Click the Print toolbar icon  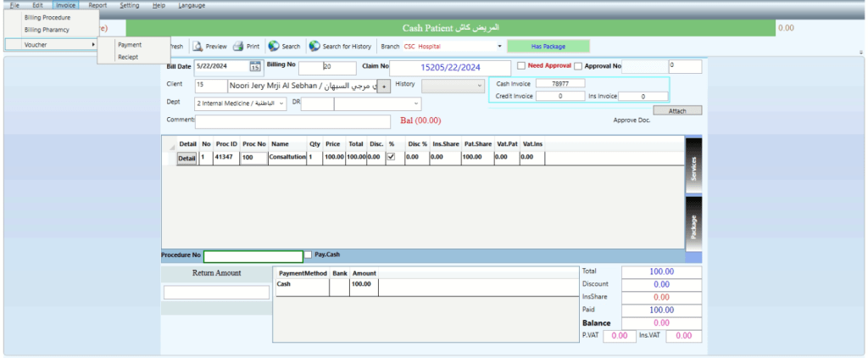(239, 47)
